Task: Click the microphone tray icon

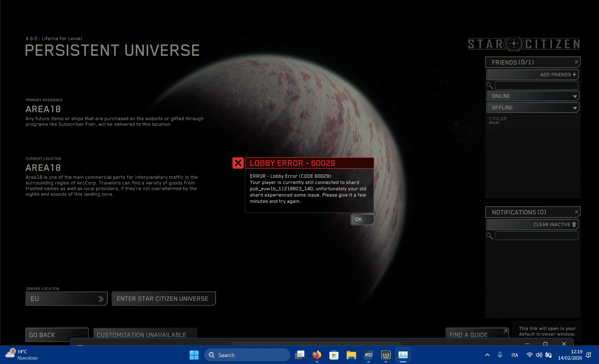Action: point(500,355)
